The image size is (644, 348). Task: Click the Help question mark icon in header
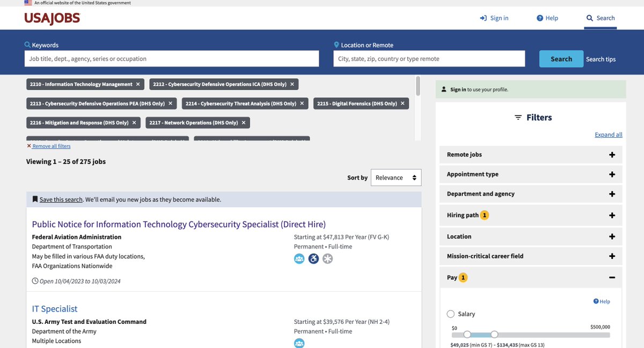coord(540,18)
